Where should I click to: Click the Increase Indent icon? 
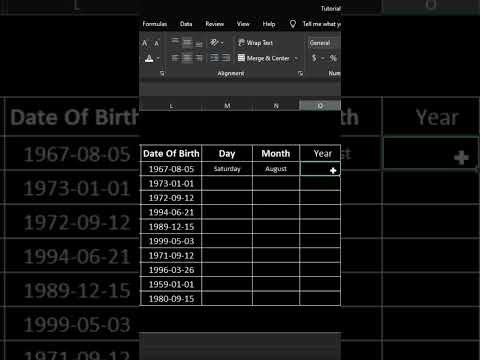pyautogui.click(x=226, y=58)
